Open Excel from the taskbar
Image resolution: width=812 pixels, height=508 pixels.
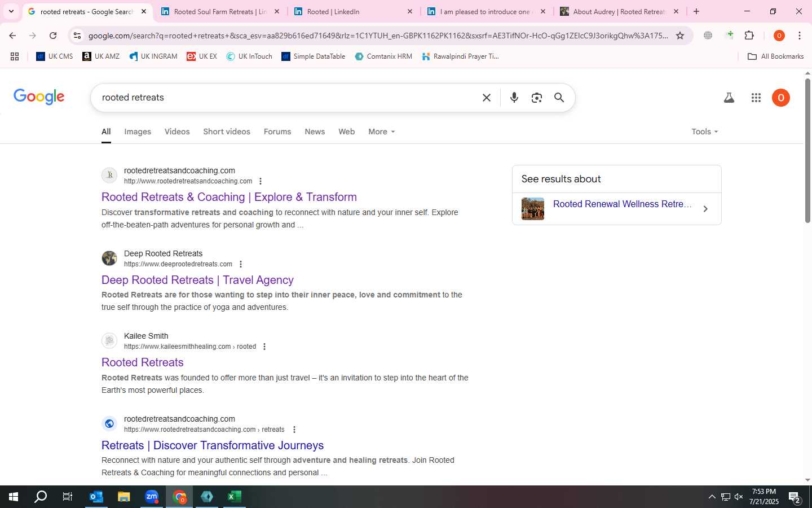coord(235,497)
